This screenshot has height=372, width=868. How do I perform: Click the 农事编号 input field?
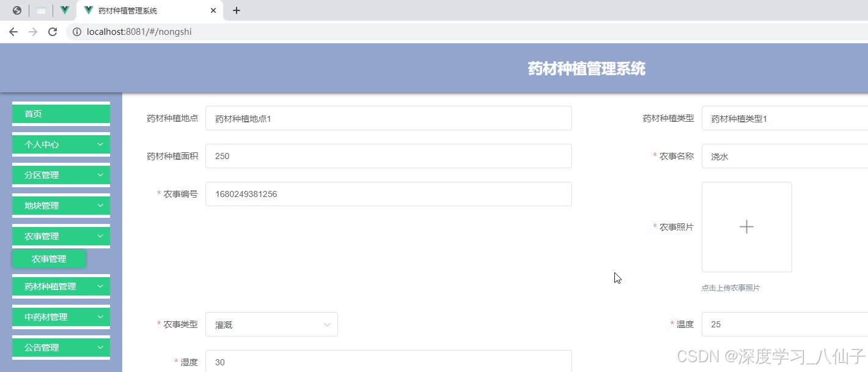(x=389, y=194)
